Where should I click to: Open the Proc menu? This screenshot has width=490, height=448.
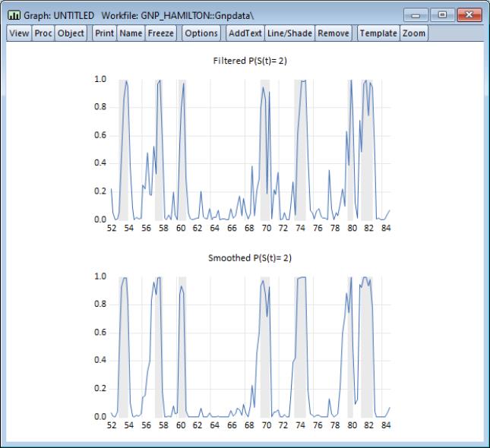(43, 33)
